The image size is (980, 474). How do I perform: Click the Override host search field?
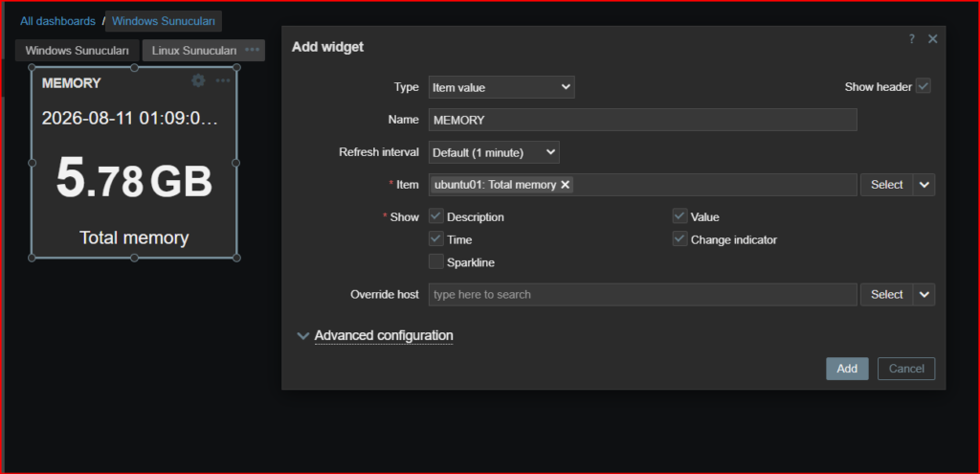[x=642, y=295]
